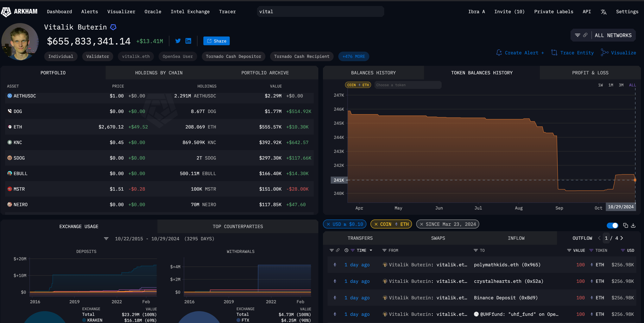
Task: Select the 1W time range
Action: (600, 85)
